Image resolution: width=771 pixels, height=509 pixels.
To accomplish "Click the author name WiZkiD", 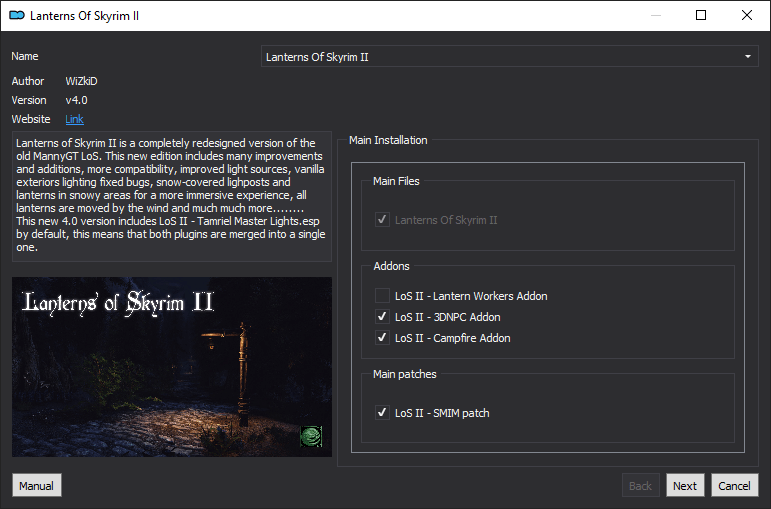I will pyautogui.click(x=82, y=81).
